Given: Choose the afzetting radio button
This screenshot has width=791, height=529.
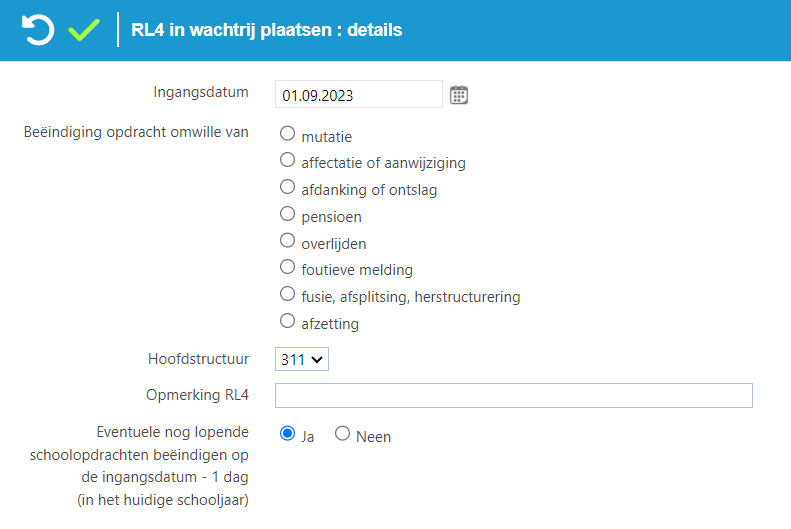Looking at the screenshot, I should tap(288, 321).
